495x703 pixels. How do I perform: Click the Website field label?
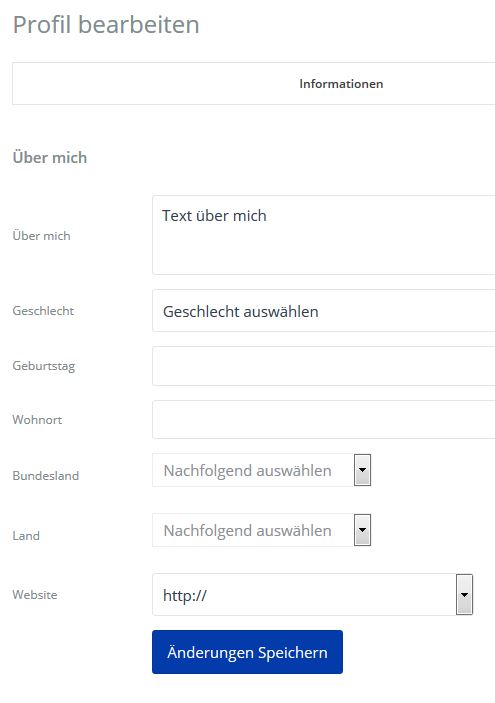coord(35,595)
